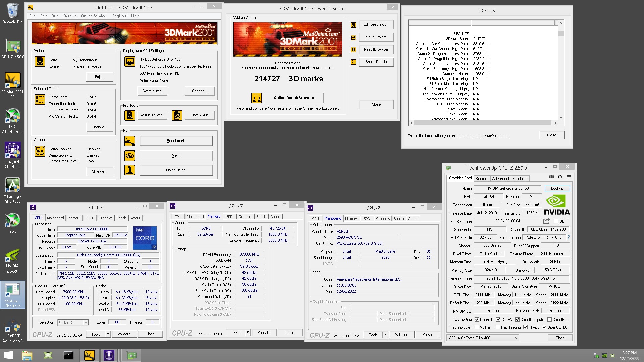This screenshot has width=644, height=362.
Task: Expand Tools dropdown arrow in CPU-Z CPU window
Action: 108,334
